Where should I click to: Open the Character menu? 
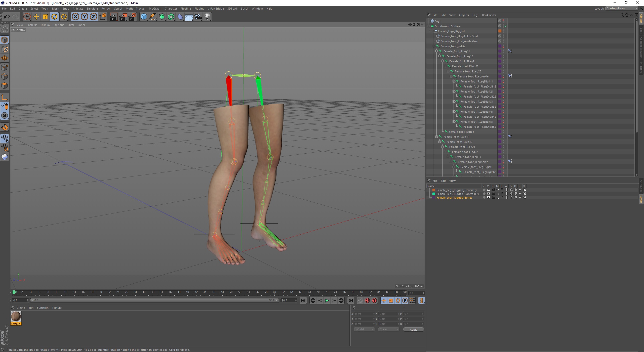(171, 9)
